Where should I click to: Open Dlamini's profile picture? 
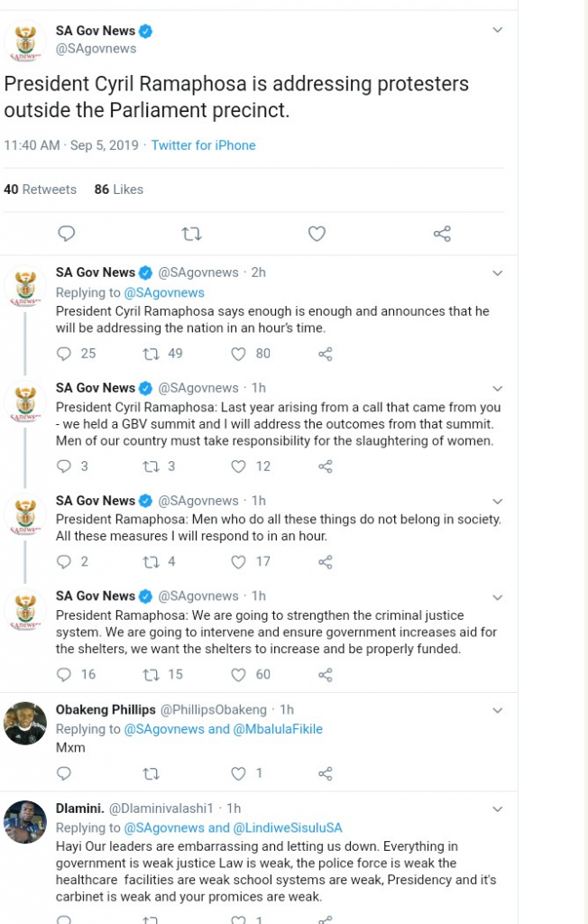[25, 822]
